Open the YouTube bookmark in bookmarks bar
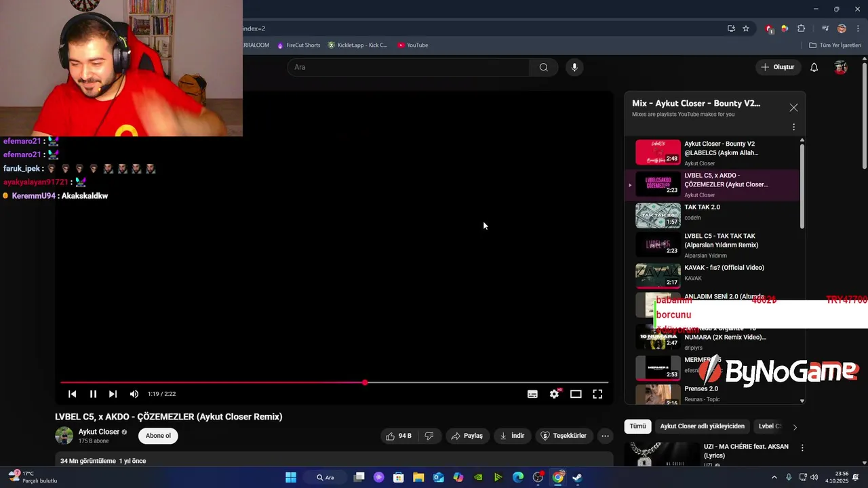 click(x=413, y=45)
